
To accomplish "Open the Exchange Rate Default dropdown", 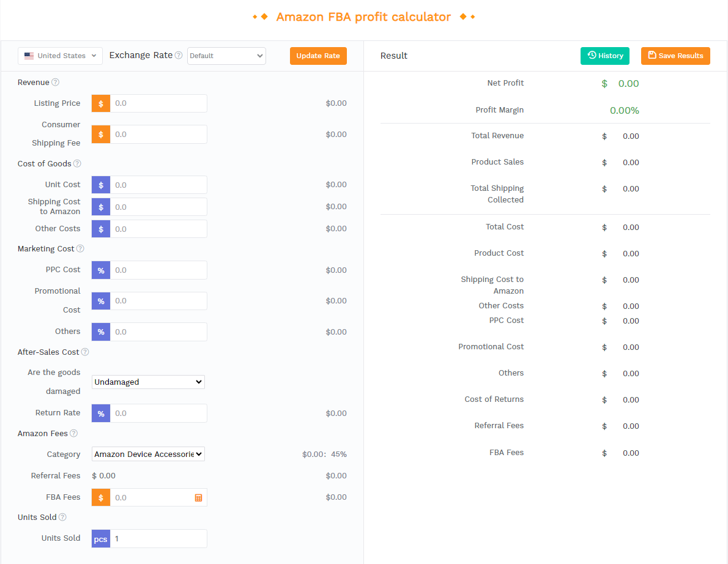I will click(x=226, y=56).
